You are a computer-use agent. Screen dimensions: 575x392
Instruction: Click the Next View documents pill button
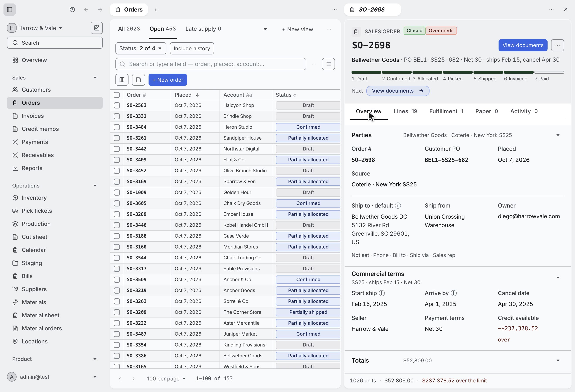[x=398, y=91]
